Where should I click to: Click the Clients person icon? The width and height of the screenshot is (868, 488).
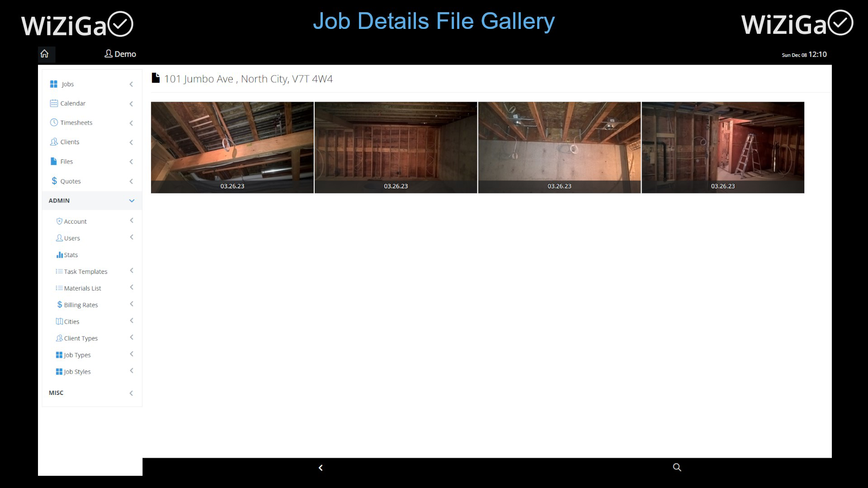(54, 142)
